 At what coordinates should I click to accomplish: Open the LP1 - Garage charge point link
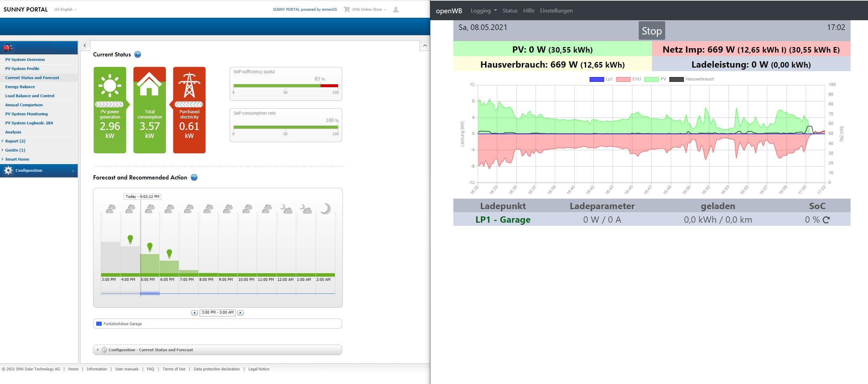503,220
